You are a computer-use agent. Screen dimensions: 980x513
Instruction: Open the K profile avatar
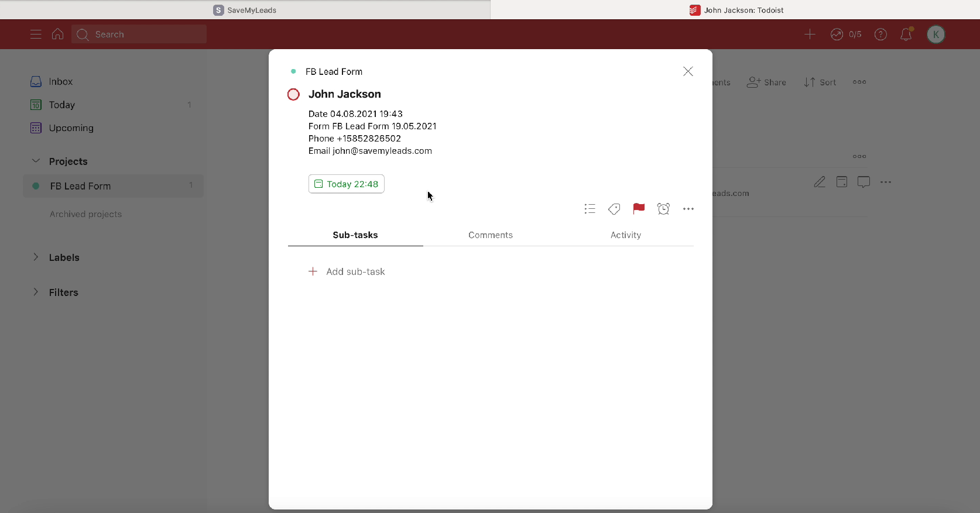936,35
